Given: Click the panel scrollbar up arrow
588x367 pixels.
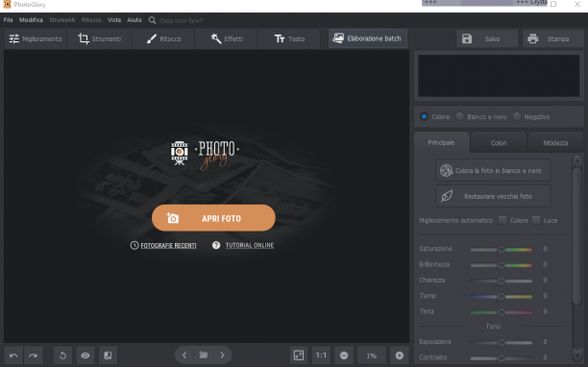Looking at the screenshot, I should coord(577,161).
